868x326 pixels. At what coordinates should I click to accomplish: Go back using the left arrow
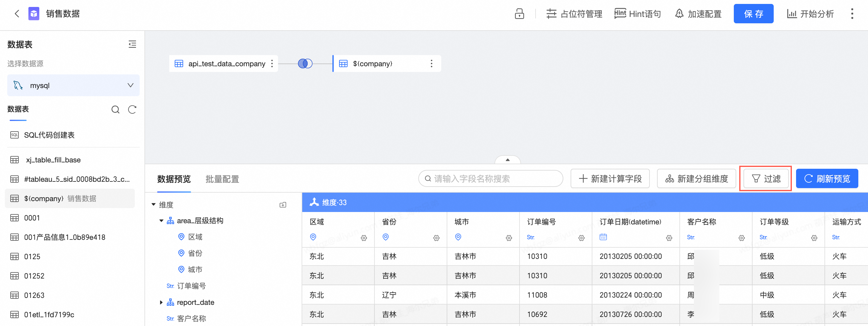coord(17,14)
